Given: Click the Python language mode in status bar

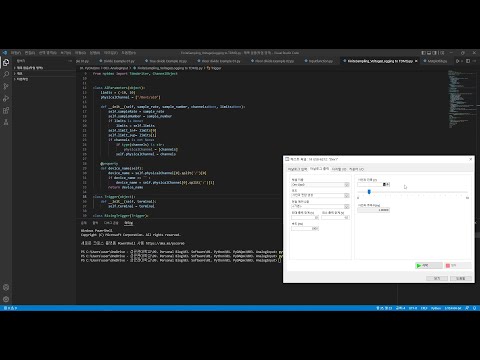Looking at the screenshot, I should pyautogui.click(x=436, y=308).
